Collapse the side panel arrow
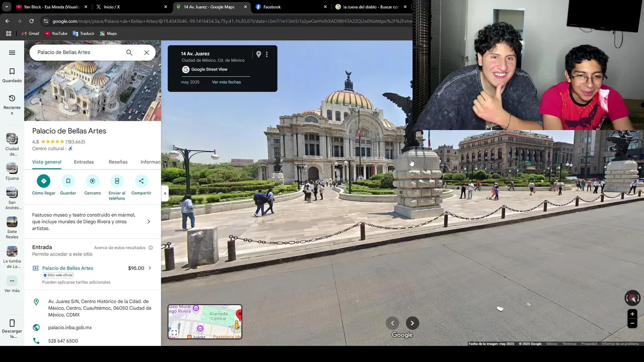Viewport: 644px width, 362px height. point(165,193)
